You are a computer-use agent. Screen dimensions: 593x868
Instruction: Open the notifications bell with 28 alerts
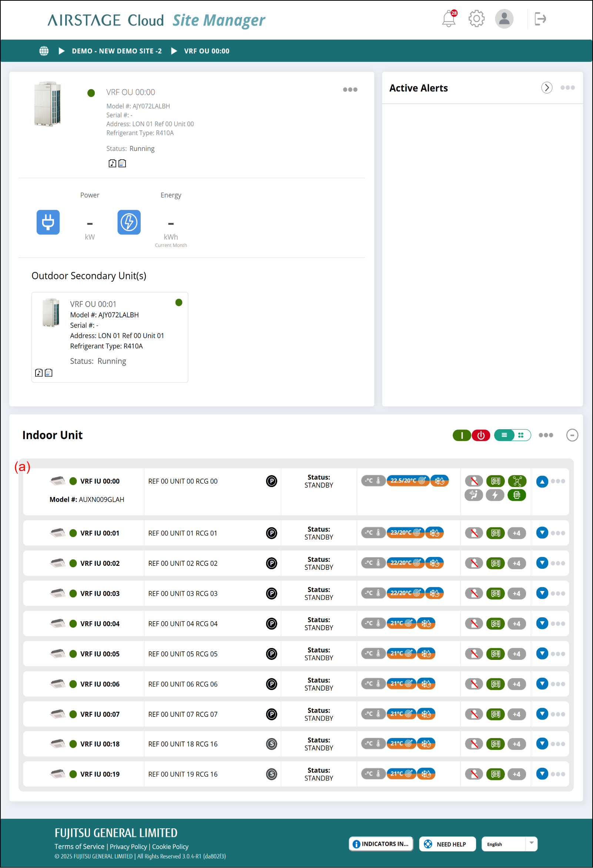(x=449, y=19)
